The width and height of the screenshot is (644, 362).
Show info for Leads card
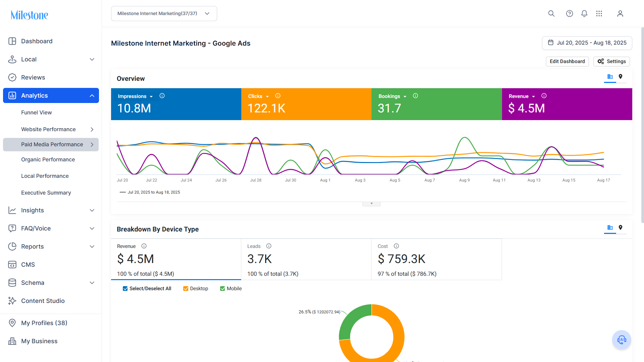[269, 246]
